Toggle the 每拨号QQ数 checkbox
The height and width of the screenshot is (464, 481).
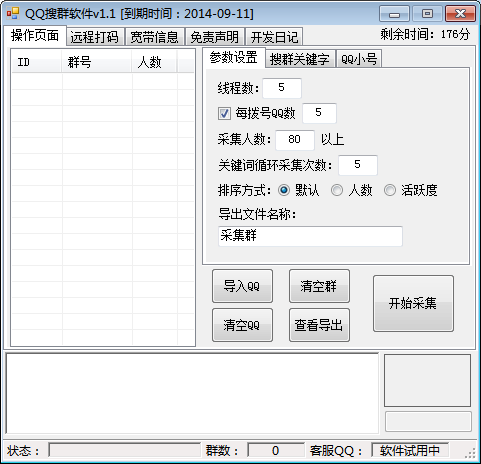224,113
